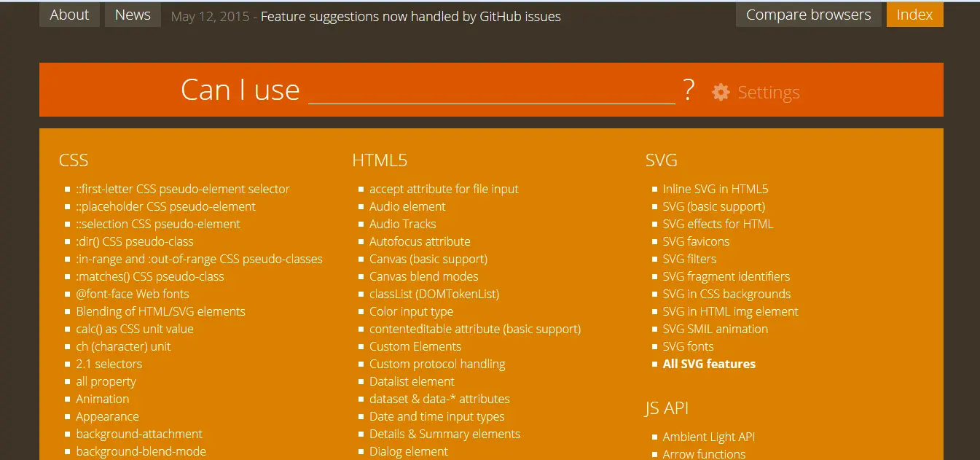The height and width of the screenshot is (460, 980).
Task: Open ch (character) unit entry
Action: (123, 346)
